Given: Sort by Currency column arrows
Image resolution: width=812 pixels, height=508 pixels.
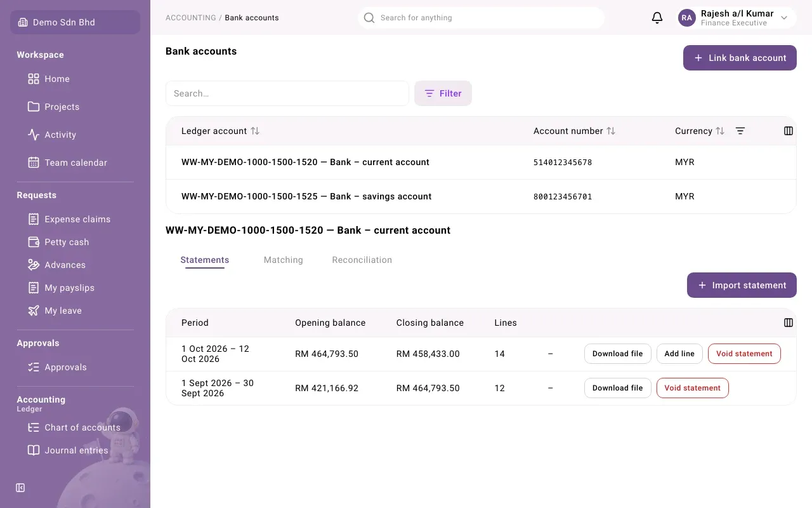Looking at the screenshot, I should (720, 131).
